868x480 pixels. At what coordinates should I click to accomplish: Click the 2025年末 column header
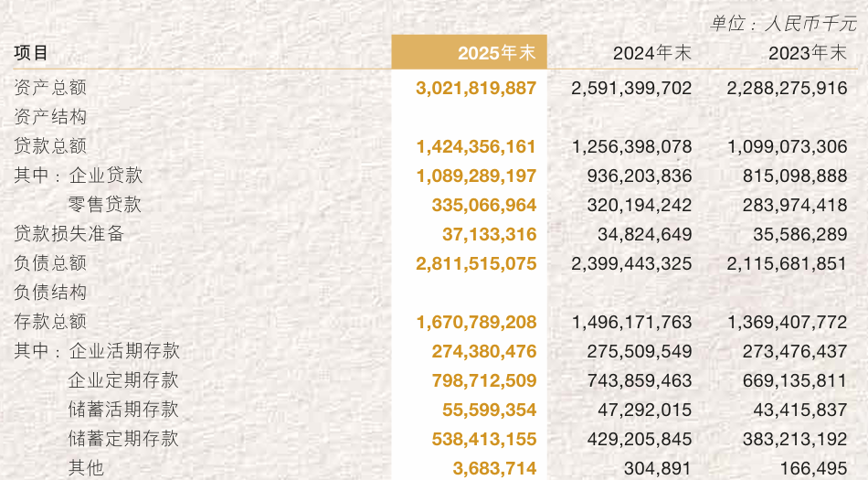click(496, 53)
